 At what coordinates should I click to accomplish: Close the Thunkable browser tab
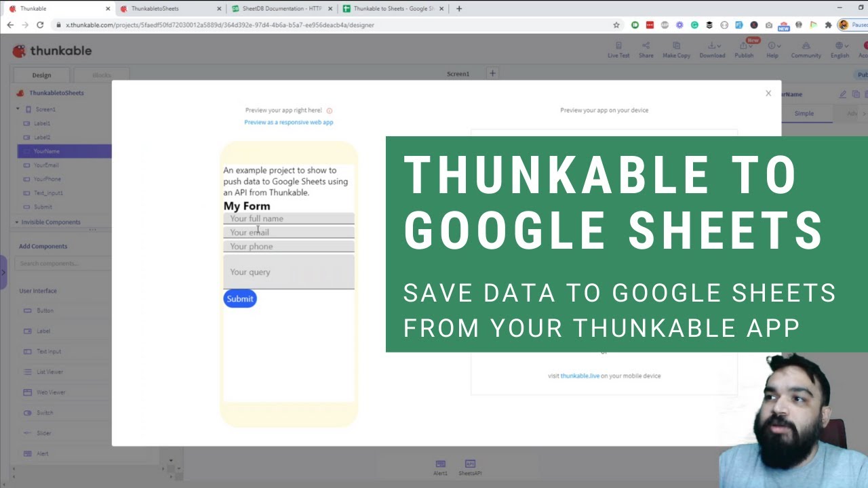(x=108, y=9)
